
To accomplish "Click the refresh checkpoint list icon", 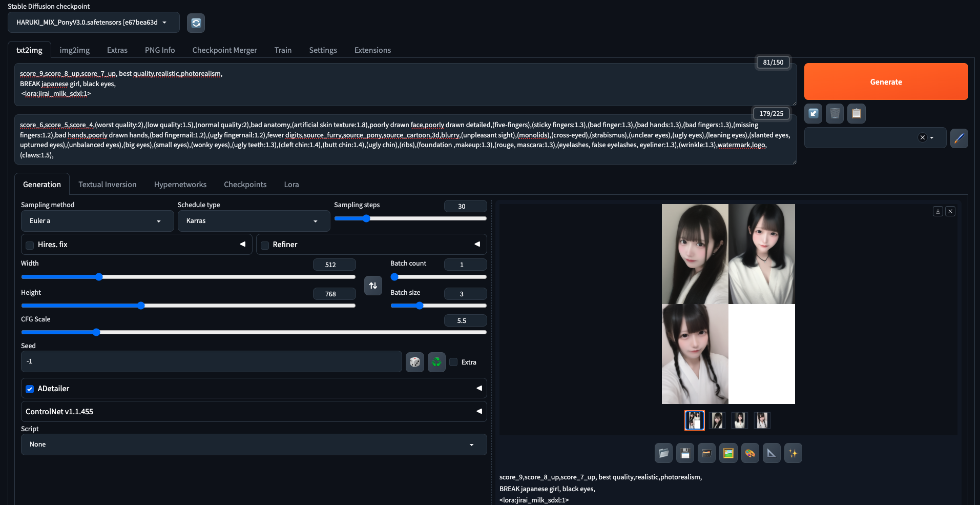I will tap(196, 23).
